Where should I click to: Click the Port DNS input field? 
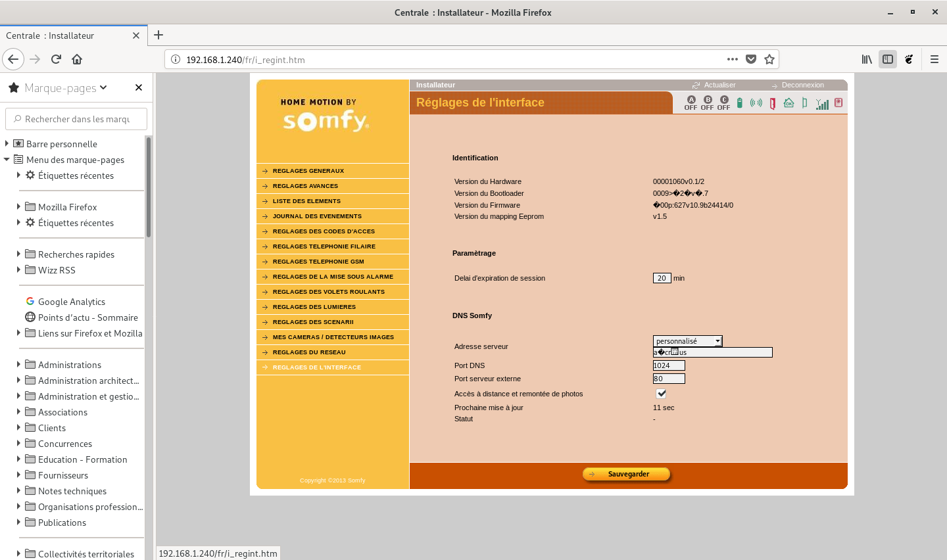[669, 365]
